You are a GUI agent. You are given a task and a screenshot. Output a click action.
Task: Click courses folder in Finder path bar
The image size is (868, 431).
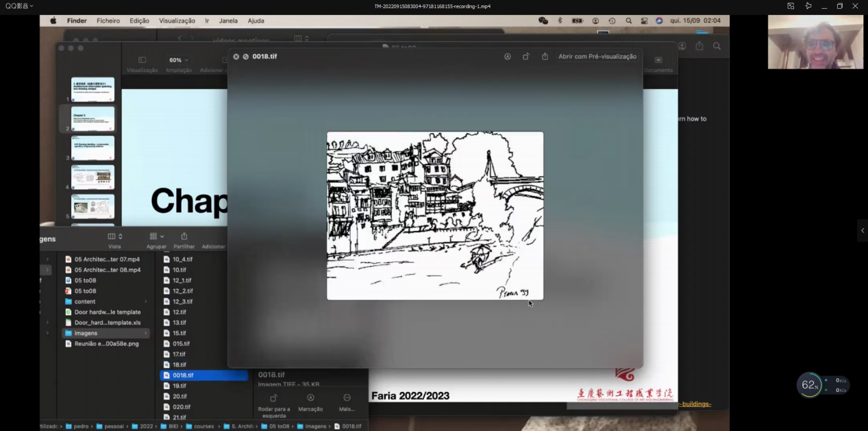coord(199,426)
